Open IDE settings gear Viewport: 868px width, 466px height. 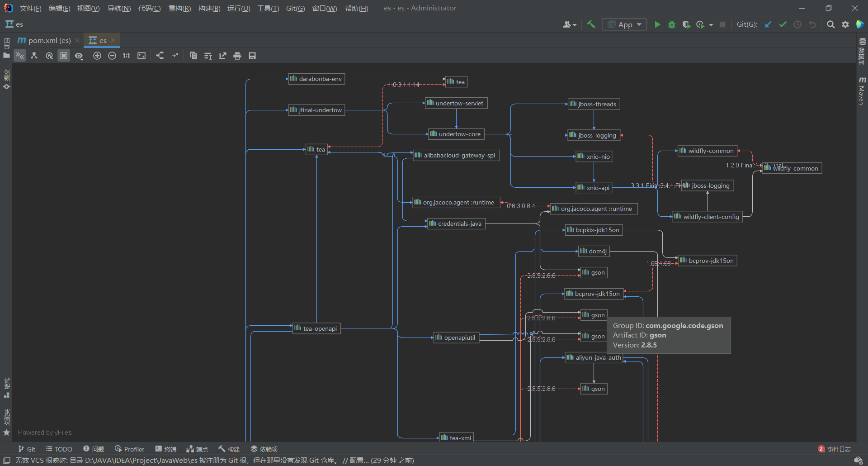pyautogui.click(x=845, y=24)
